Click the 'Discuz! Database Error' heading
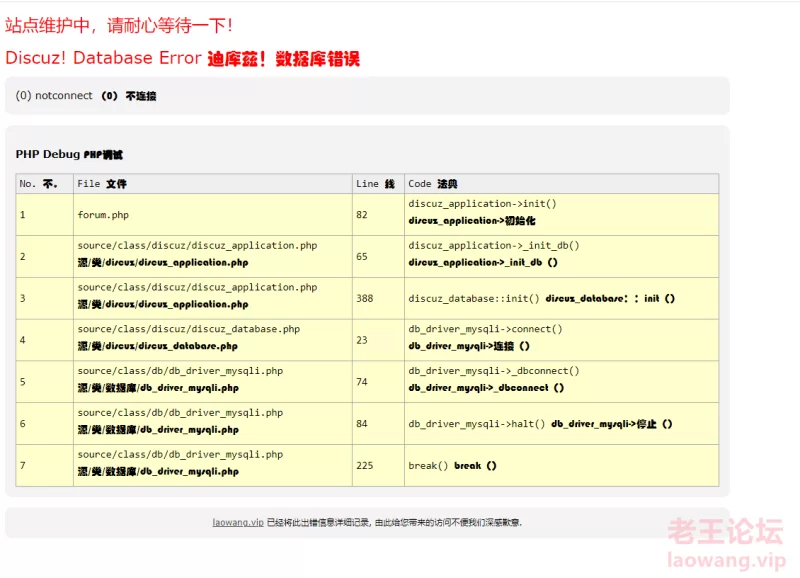 tap(103, 58)
